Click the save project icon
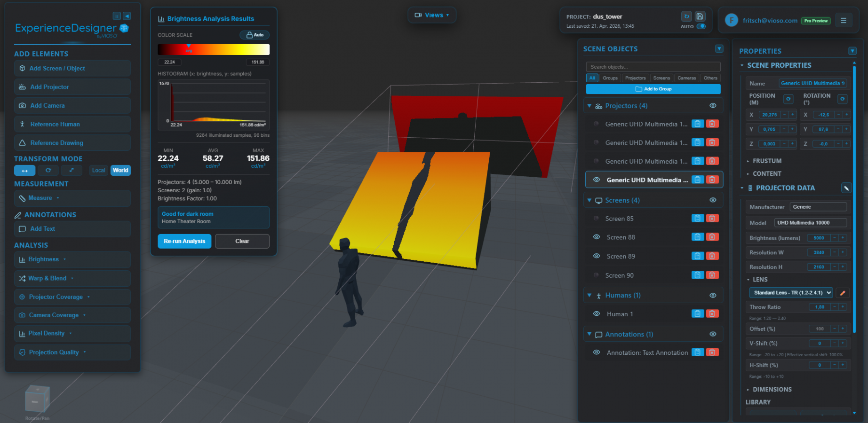 700,16
